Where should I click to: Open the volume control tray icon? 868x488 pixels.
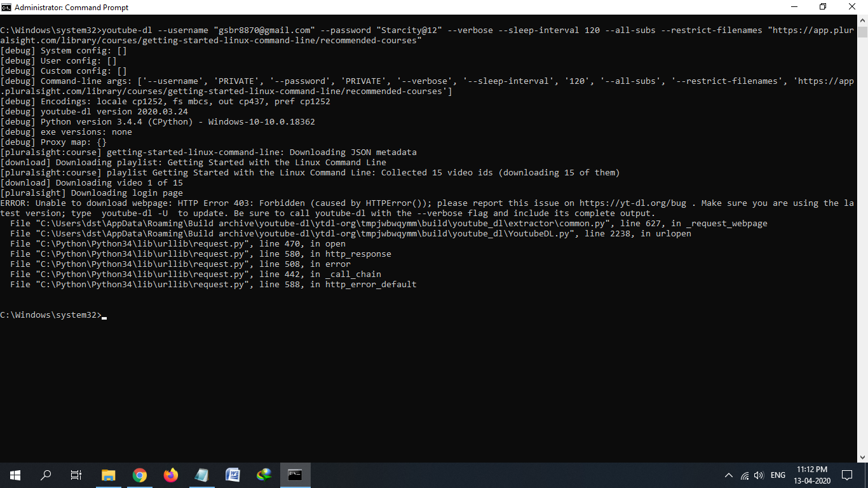(x=759, y=475)
